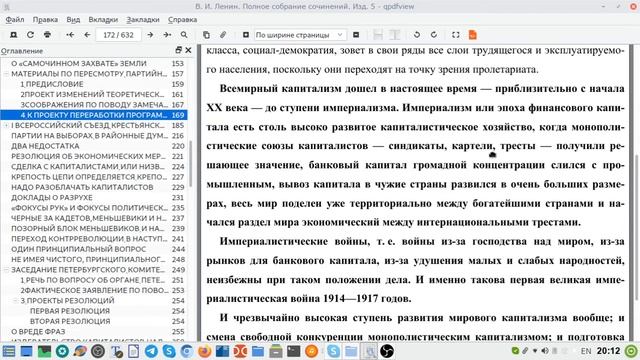640x360 pixels.
Task: Click the Open document toolbar icon
Action: tap(13, 35)
